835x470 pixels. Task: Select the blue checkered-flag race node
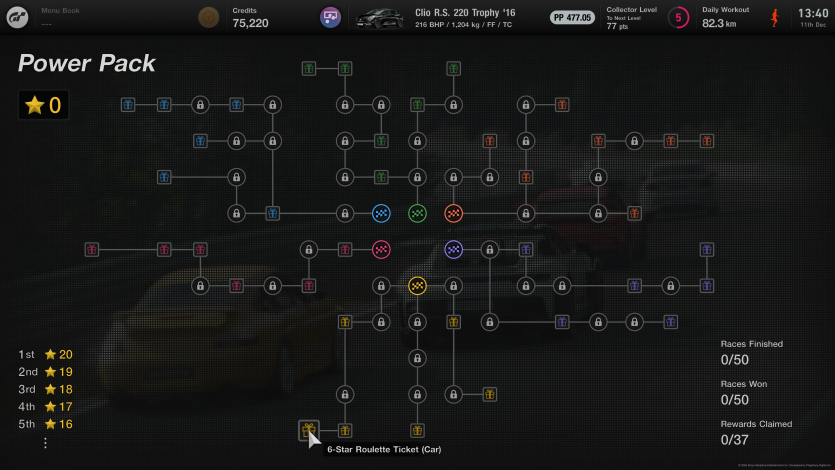[x=381, y=213]
